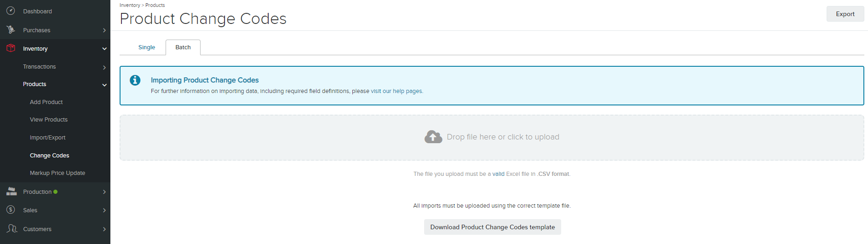Image resolution: width=868 pixels, height=244 pixels.
Task: Click the Sales dollar icon
Action: (11, 209)
